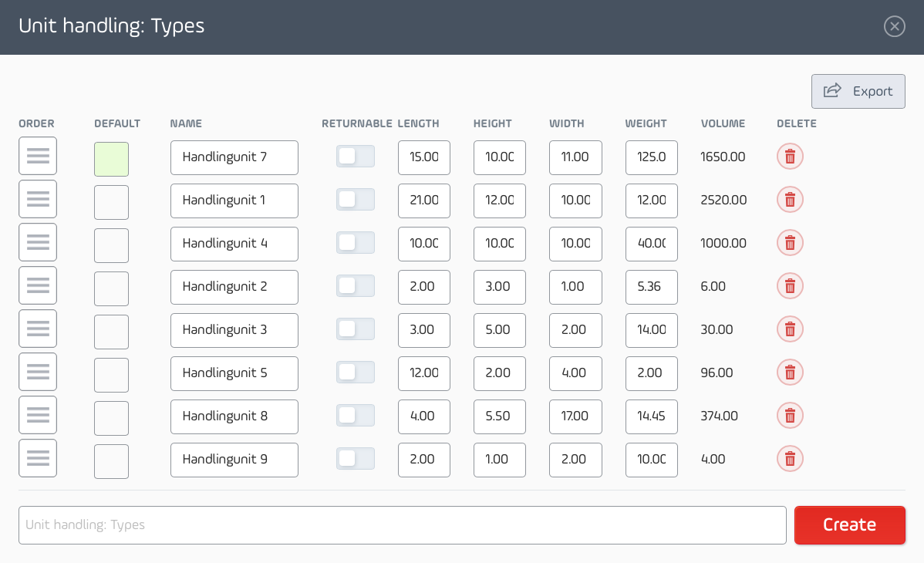Toggle returnable for Handlingunit 9

tap(356, 459)
